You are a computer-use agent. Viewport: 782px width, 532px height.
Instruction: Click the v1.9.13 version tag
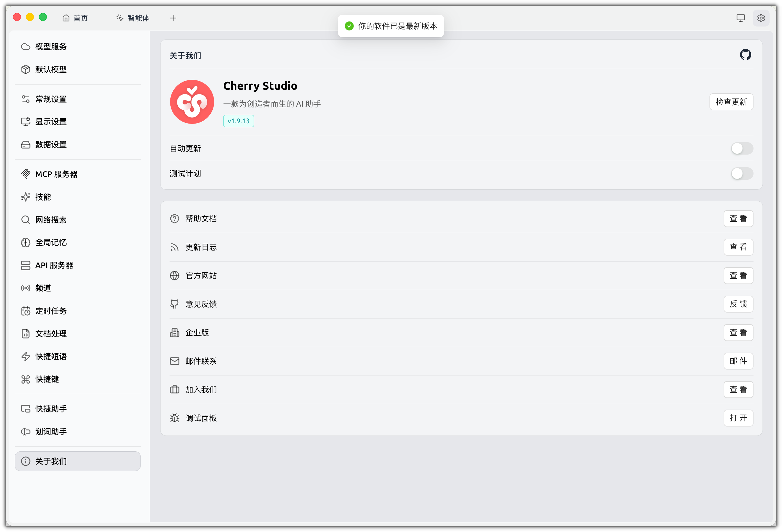(238, 121)
